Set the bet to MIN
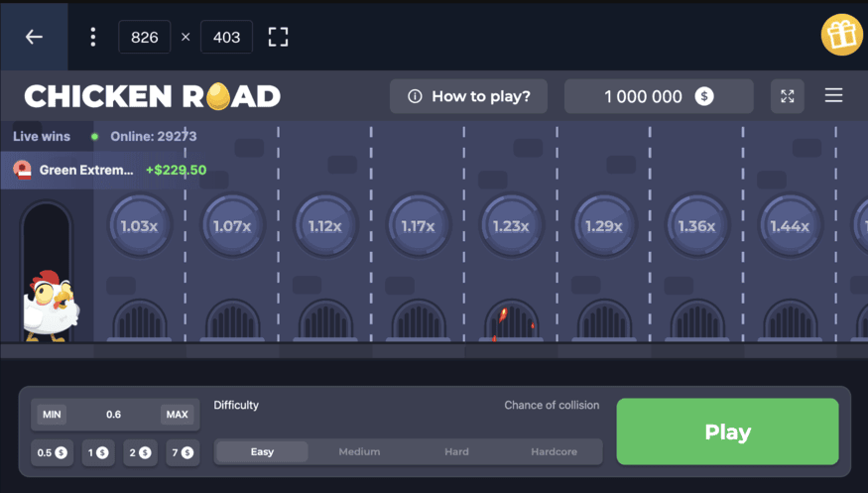Viewport: 868px width, 493px height. [x=52, y=415]
